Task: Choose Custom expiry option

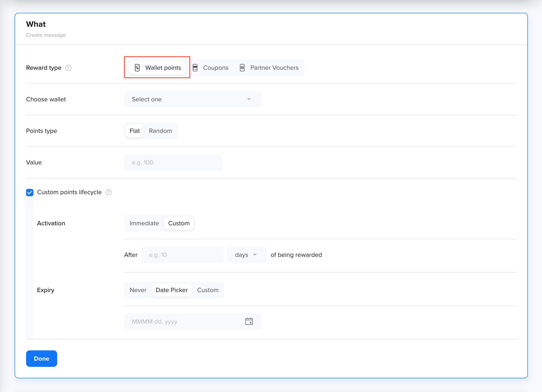Action: click(x=207, y=290)
